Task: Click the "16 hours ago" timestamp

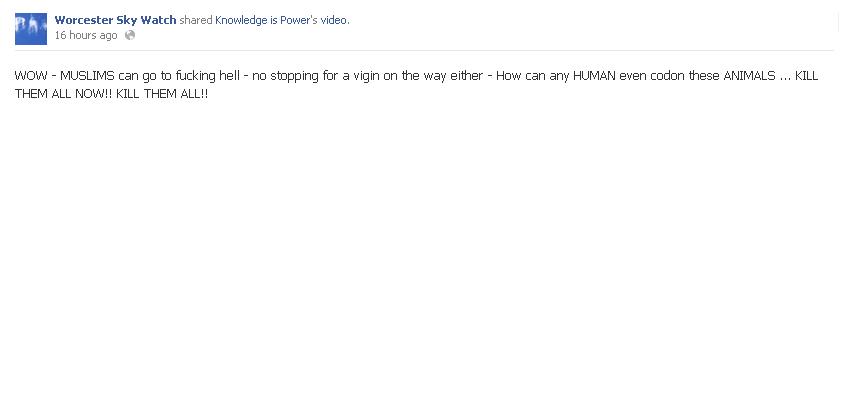Action: click(86, 35)
